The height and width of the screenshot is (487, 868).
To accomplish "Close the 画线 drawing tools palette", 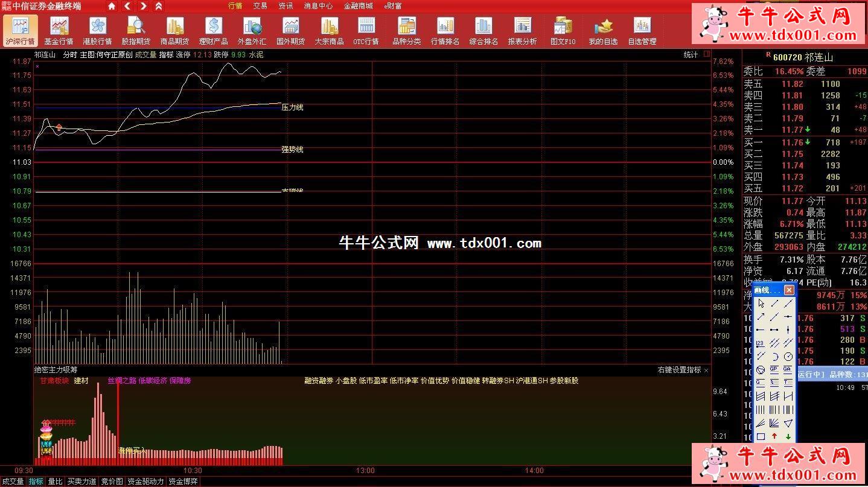I will point(789,290).
